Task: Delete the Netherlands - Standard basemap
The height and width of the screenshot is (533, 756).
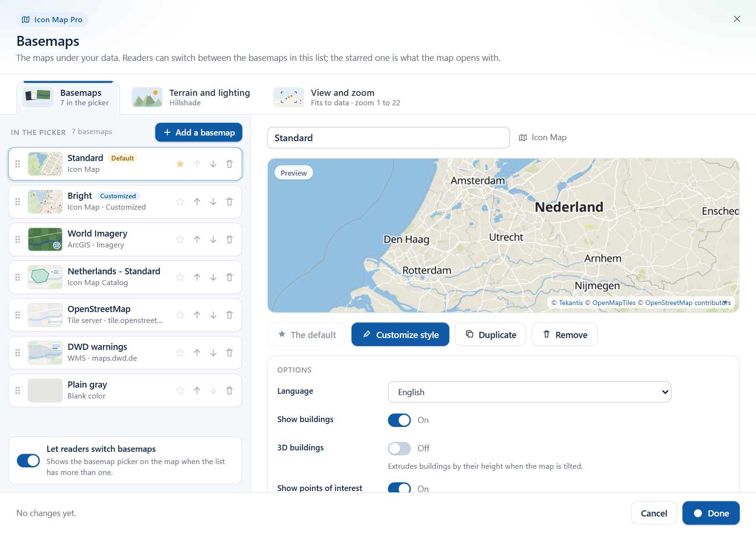Action: (x=230, y=277)
